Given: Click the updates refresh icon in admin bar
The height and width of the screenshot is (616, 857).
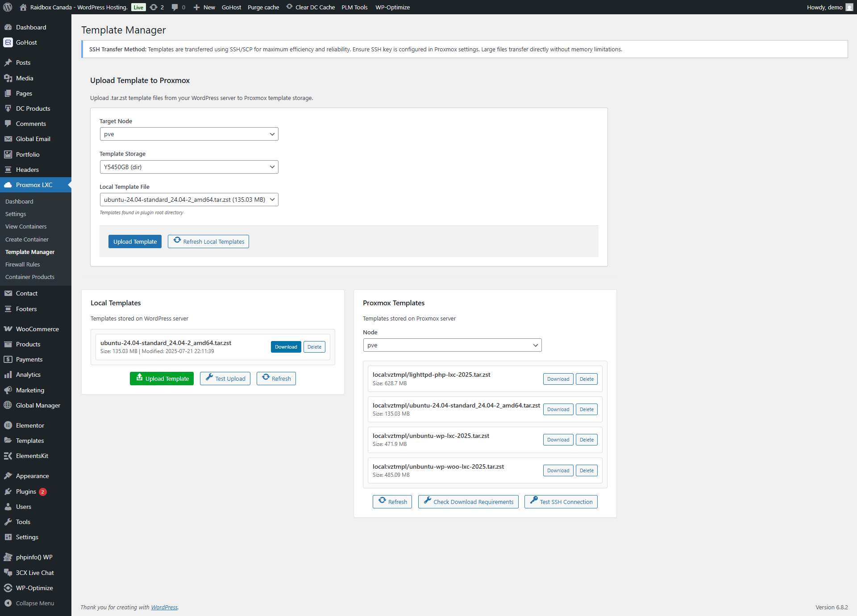Looking at the screenshot, I should (x=154, y=7).
